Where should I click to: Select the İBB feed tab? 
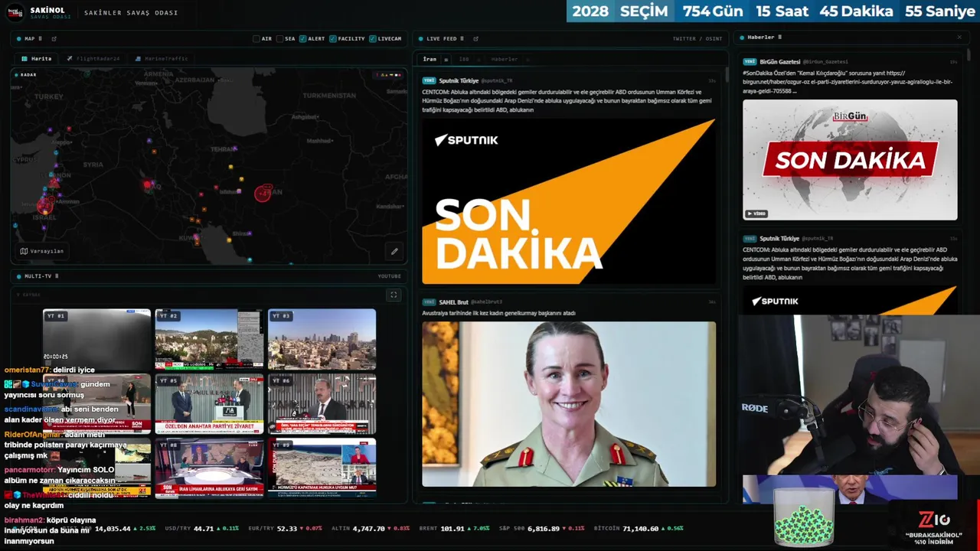[465, 59]
